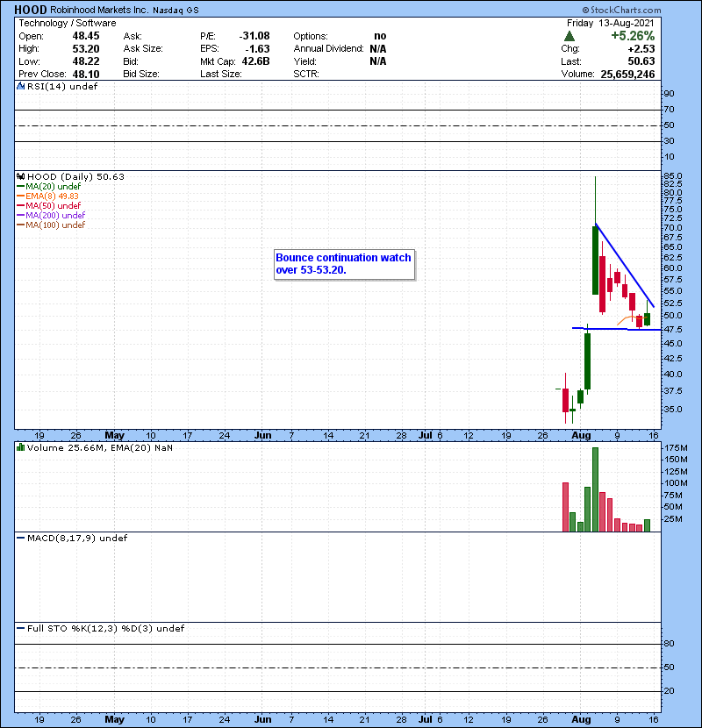The height and width of the screenshot is (728, 702).
Task: Click the MA(50) undef legend entry
Action: pos(49,205)
